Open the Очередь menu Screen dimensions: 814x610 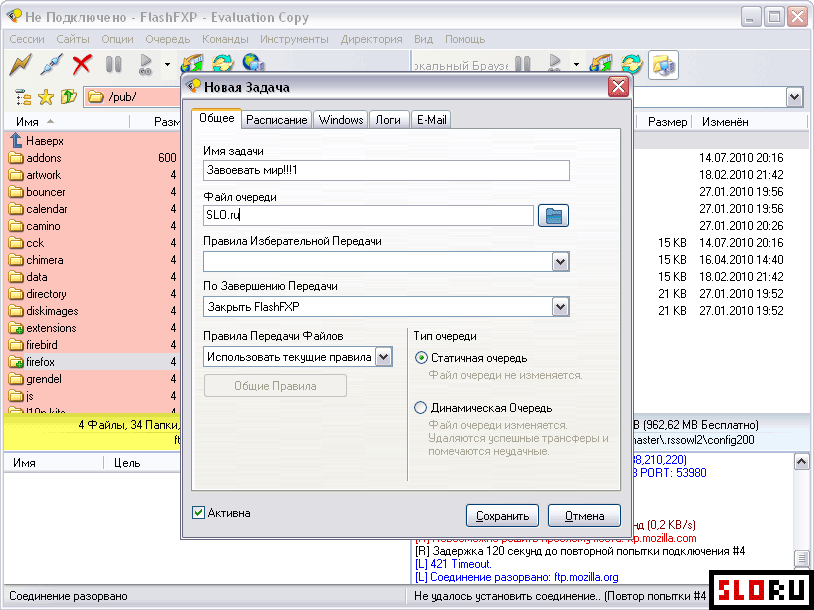pos(168,39)
